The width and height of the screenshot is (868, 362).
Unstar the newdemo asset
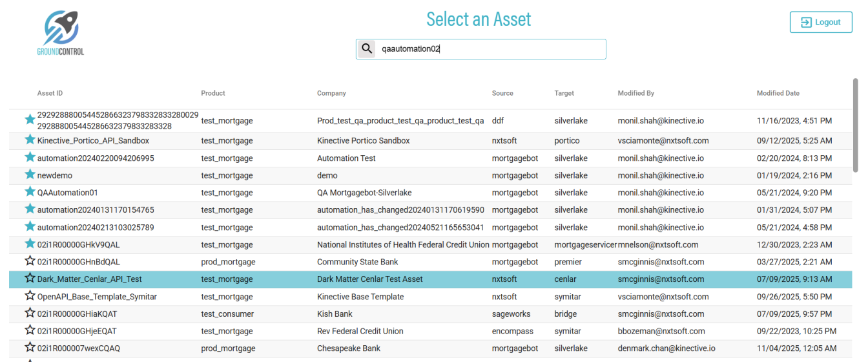click(x=30, y=175)
